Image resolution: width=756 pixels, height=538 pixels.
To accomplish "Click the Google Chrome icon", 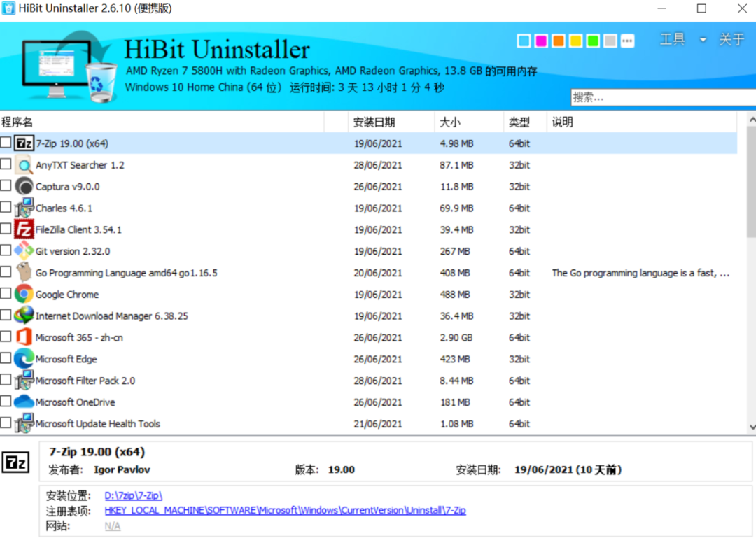I will click(24, 295).
